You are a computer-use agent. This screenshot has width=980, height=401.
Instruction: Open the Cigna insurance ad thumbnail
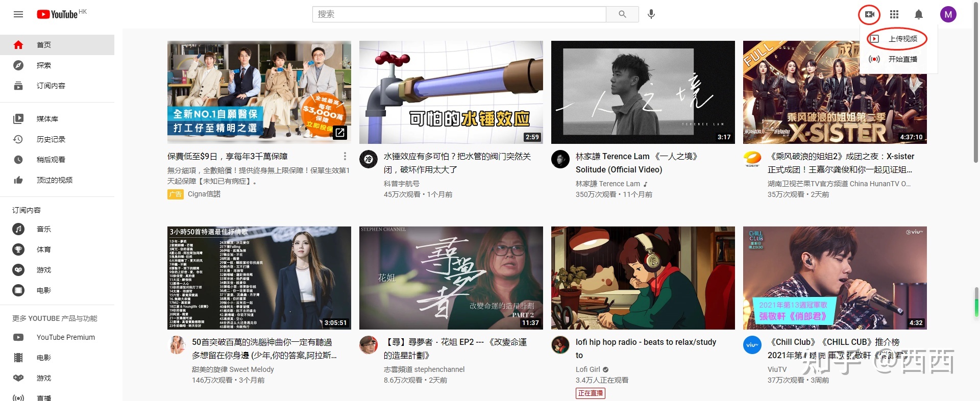coord(259,92)
